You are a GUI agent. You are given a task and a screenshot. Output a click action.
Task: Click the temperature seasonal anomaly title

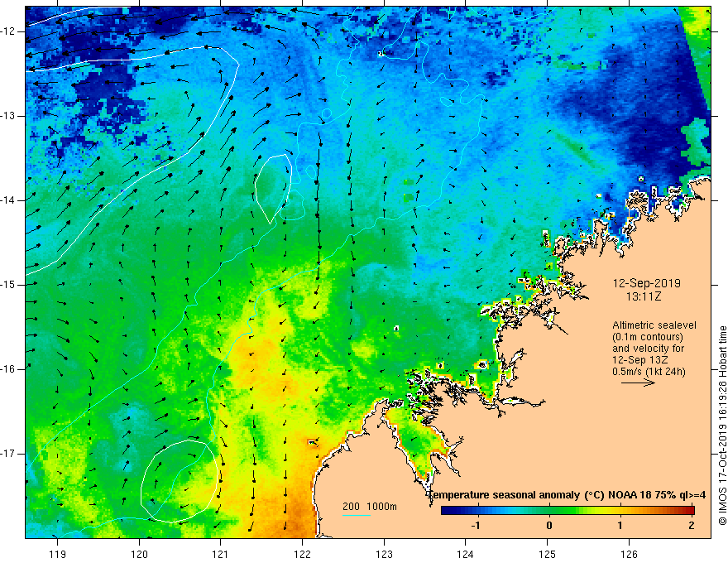tap(567, 495)
